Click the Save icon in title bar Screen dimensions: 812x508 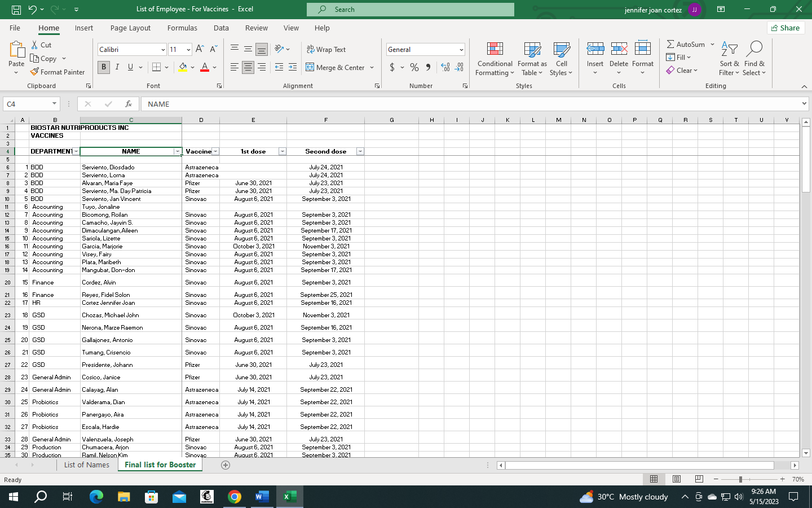[x=16, y=10]
